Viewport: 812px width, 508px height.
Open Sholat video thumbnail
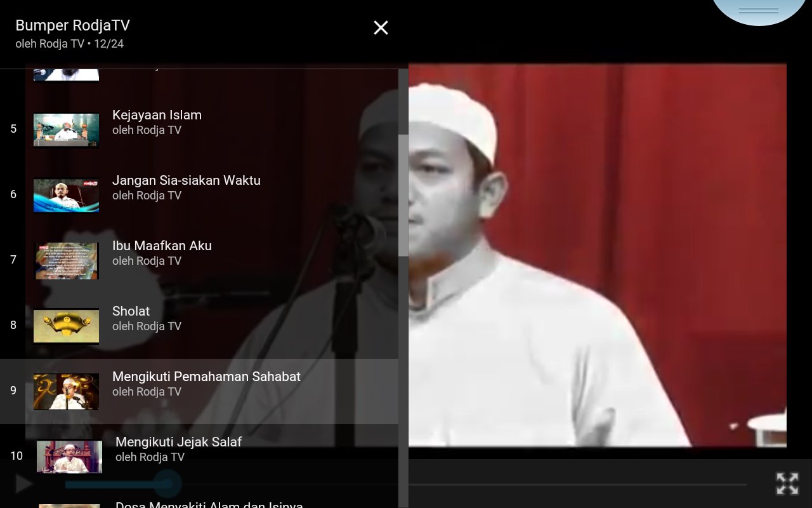66,326
